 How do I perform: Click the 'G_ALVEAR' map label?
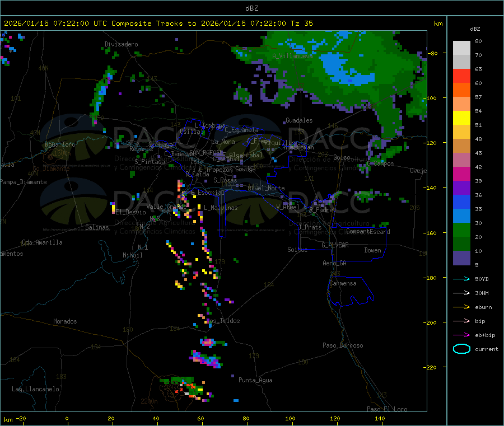click(x=335, y=245)
